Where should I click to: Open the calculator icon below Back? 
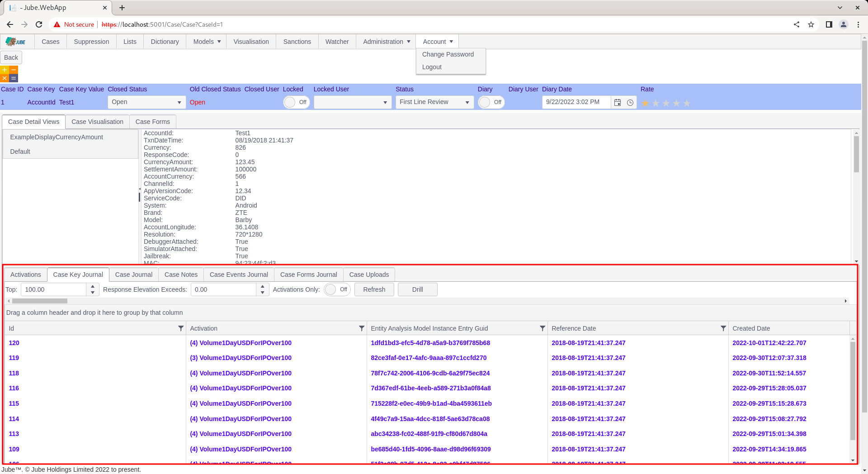point(9,74)
